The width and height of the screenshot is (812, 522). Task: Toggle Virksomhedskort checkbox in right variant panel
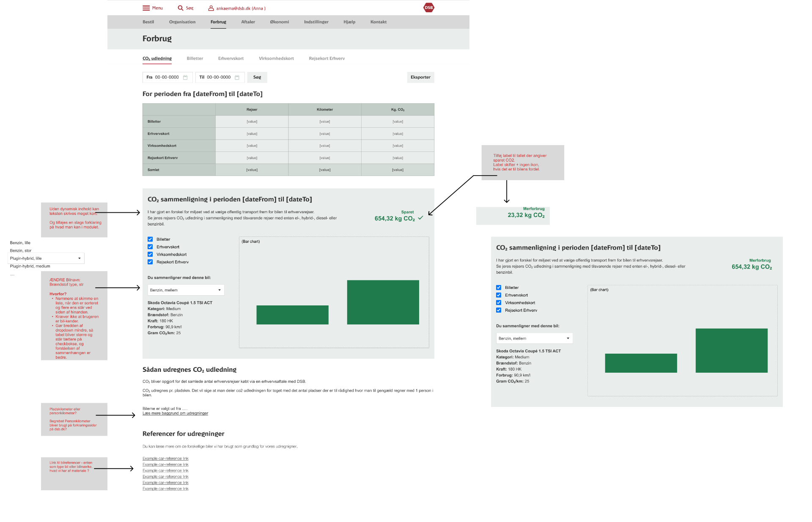(499, 302)
